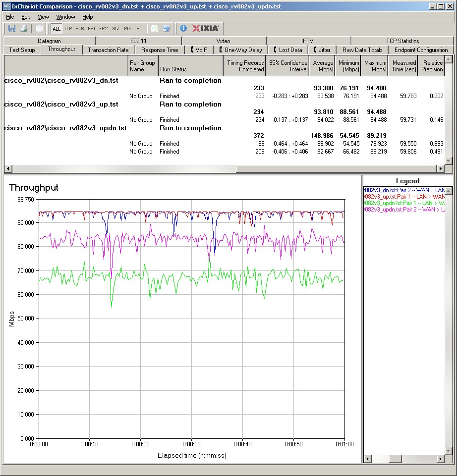
Task: Select legend entry up.tst Pair 1 LAN > WAN
Action: pyautogui.click(x=404, y=197)
